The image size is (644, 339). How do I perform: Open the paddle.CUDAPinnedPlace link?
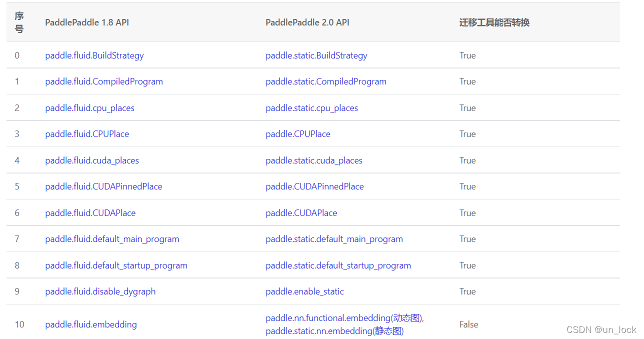point(314,186)
